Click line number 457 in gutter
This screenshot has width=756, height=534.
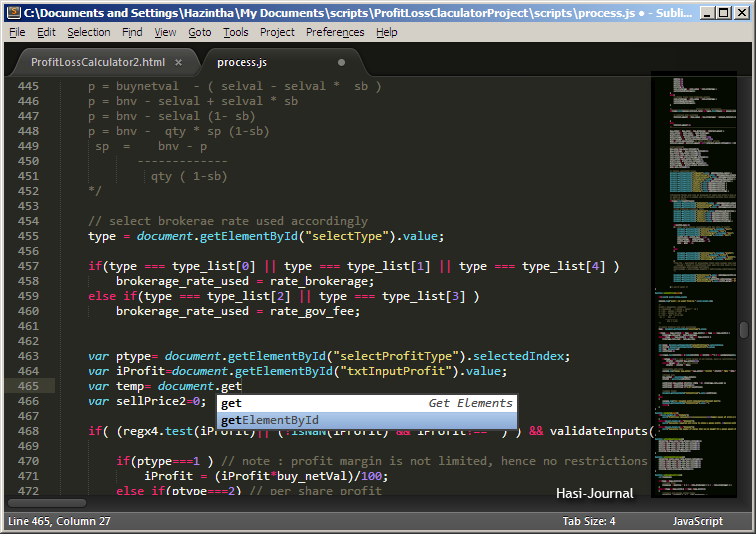click(28, 266)
